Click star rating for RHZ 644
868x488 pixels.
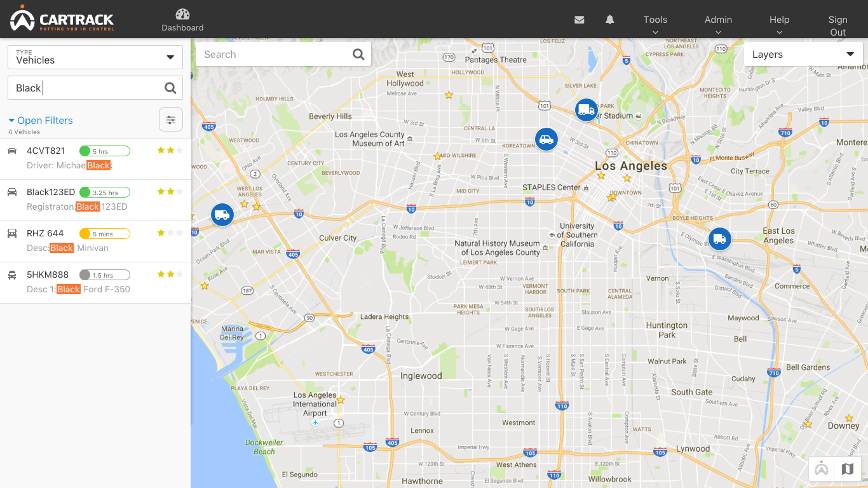(170, 233)
